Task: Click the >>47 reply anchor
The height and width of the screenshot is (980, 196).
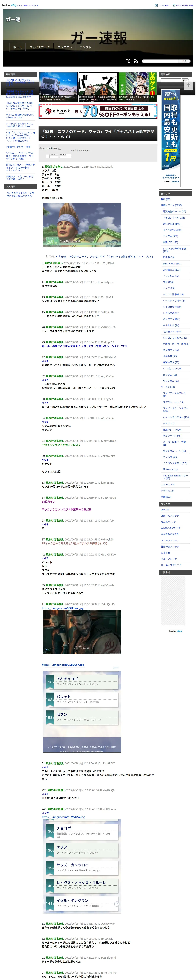Action: coord(45,380)
